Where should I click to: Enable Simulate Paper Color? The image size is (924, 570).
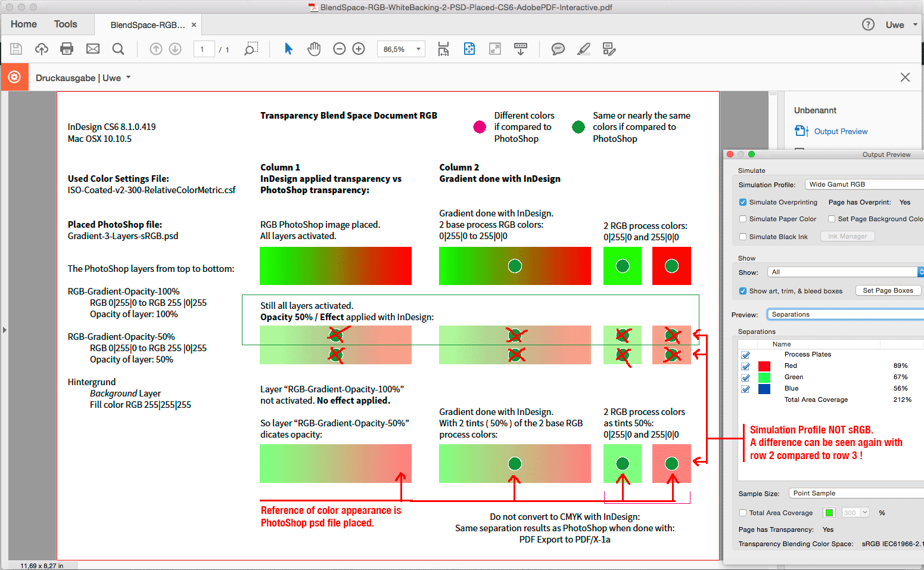[x=743, y=219]
